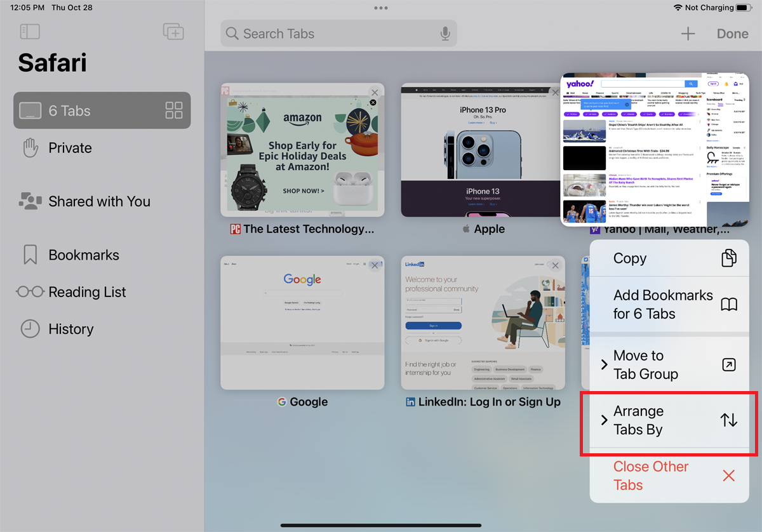Open the Yahoo tab preview

click(x=655, y=150)
